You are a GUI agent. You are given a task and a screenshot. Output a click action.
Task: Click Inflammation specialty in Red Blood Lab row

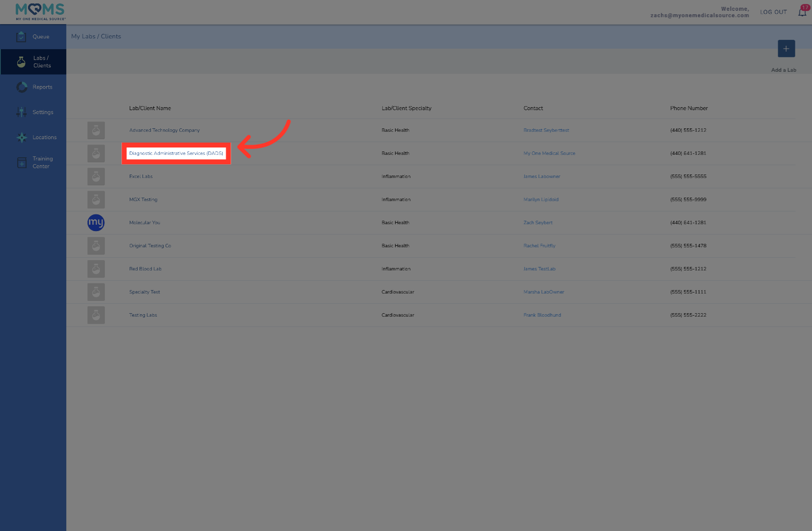tap(396, 269)
